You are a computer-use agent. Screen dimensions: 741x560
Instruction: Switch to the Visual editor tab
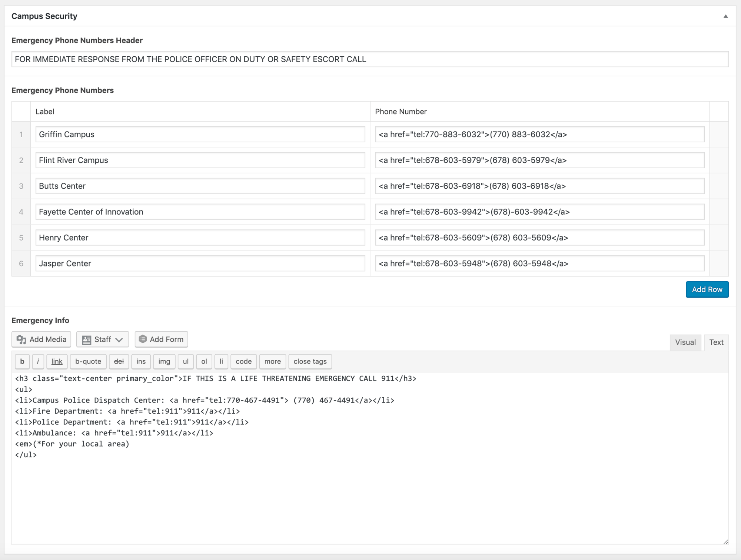685,342
